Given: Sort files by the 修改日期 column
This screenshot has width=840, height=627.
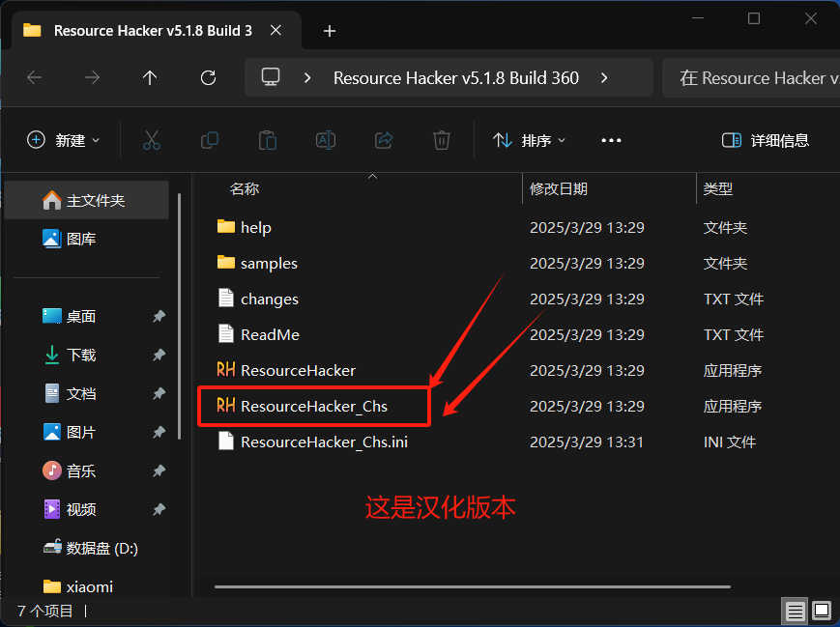Looking at the screenshot, I should 558,189.
